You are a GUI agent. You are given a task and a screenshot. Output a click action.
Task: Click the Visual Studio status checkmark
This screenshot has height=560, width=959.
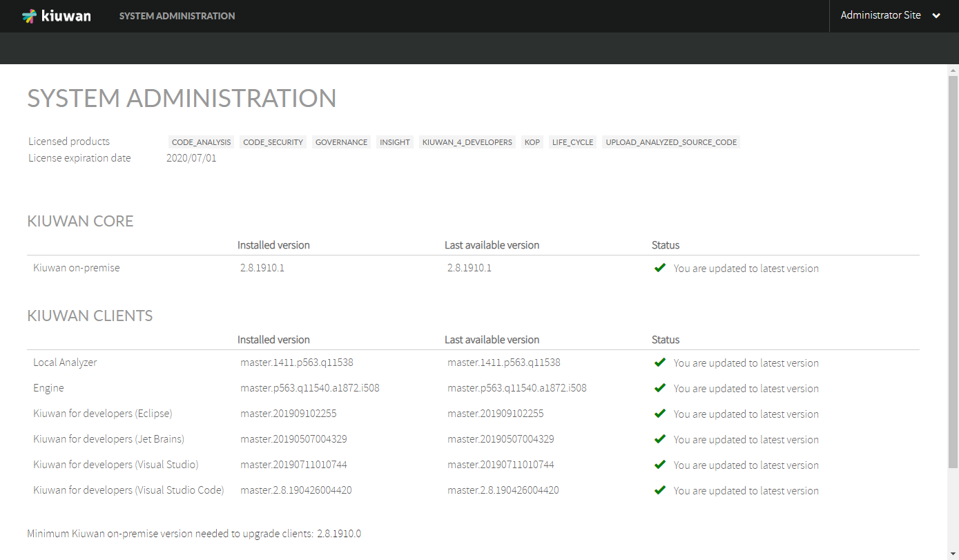pos(660,464)
